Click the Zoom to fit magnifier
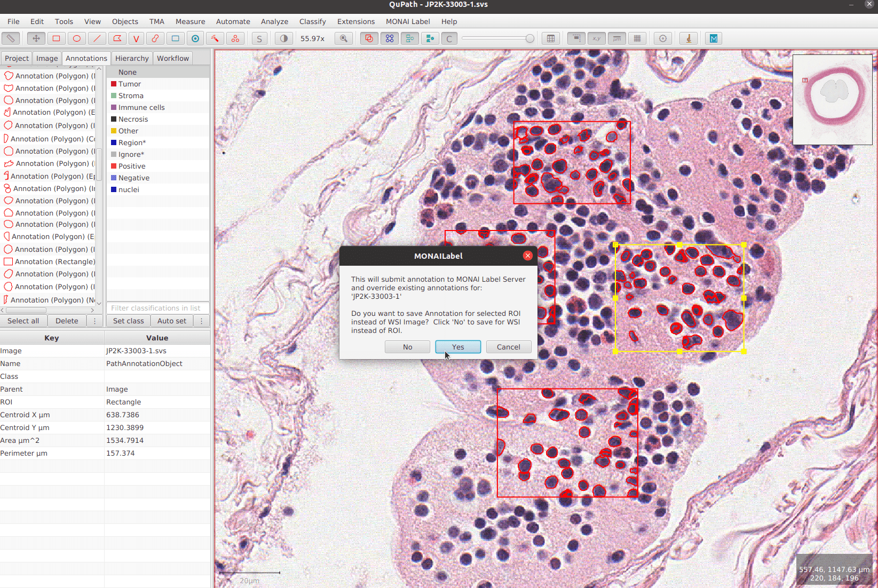This screenshot has height=588, width=878. tap(344, 38)
